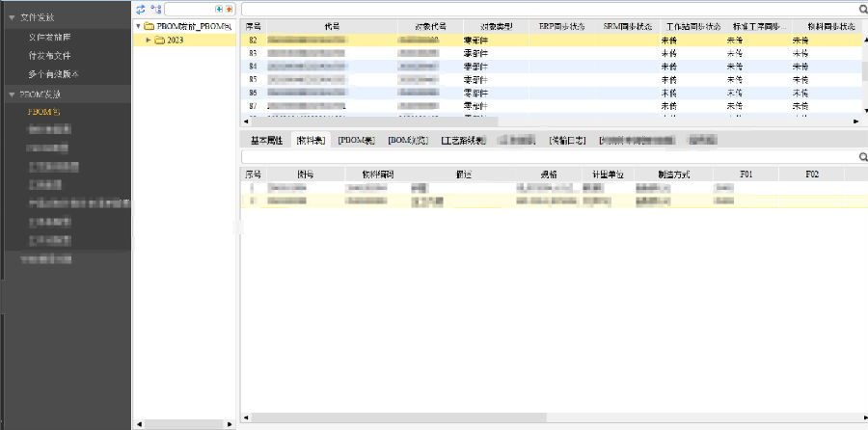The width and height of the screenshot is (868, 430).
Task: Click the 制造方式 column header
Action: click(x=674, y=175)
